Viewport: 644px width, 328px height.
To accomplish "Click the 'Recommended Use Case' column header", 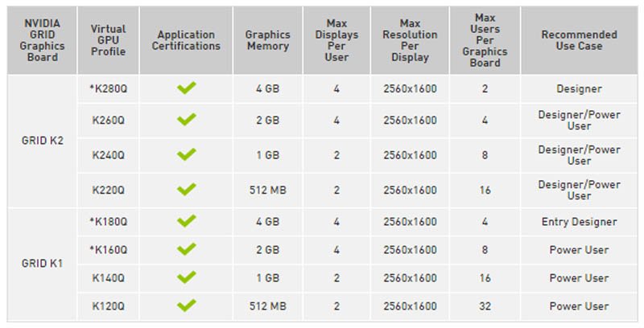I will click(579, 40).
